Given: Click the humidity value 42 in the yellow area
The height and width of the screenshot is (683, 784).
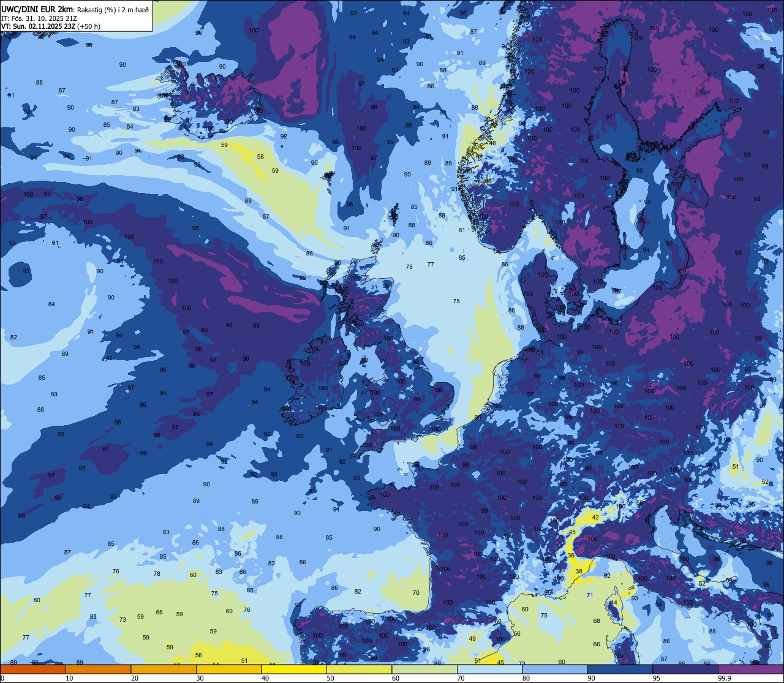Looking at the screenshot, I should 595,518.
